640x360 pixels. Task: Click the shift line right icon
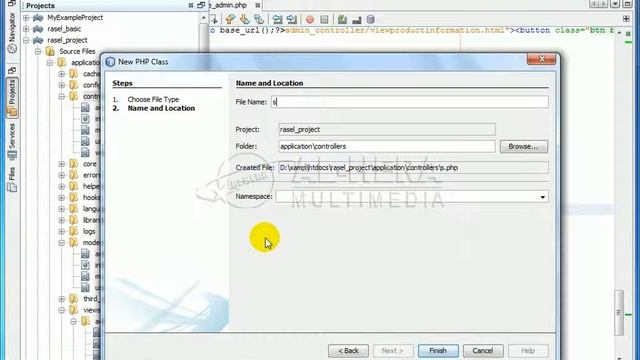tap(291, 19)
